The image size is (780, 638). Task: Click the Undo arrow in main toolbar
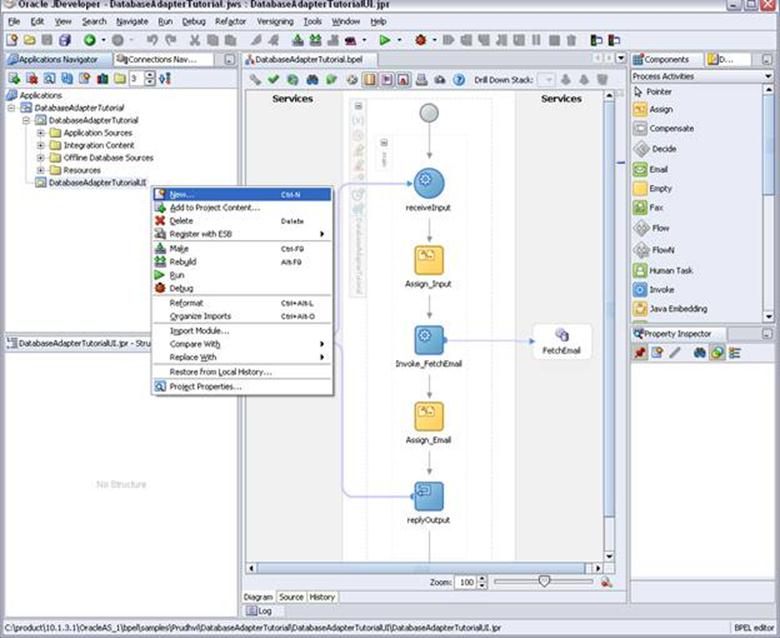tap(152, 40)
